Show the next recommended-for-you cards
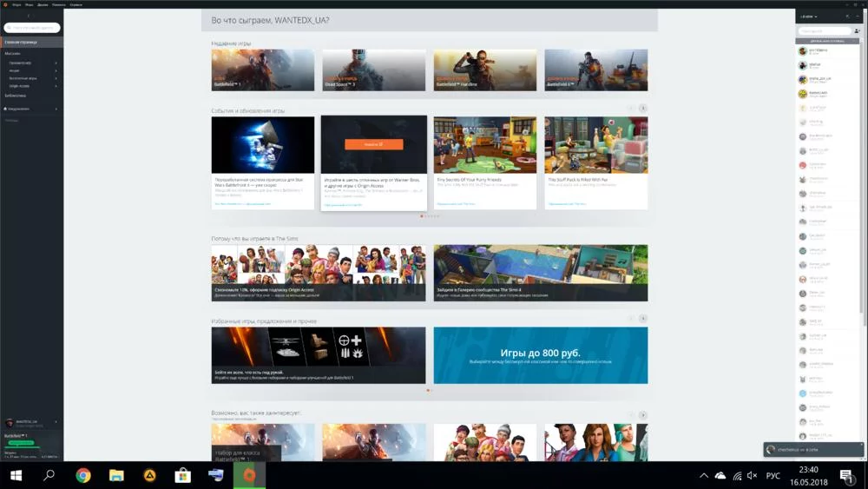The width and height of the screenshot is (868, 489). [x=642, y=415]
